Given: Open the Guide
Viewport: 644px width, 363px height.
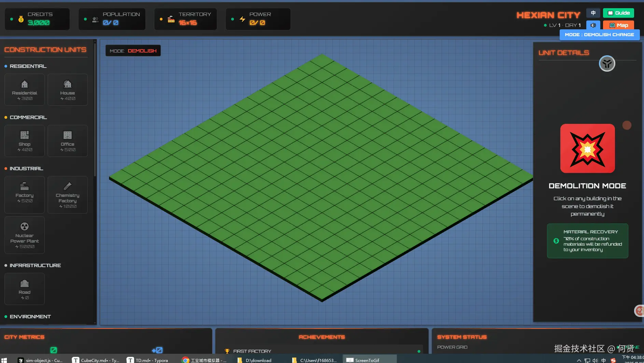Looking at the screenshot, I should (618, 13).
